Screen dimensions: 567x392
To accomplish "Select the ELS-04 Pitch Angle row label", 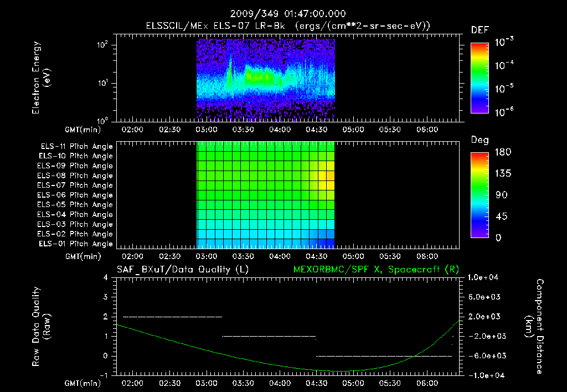I will tap(75, 214).
